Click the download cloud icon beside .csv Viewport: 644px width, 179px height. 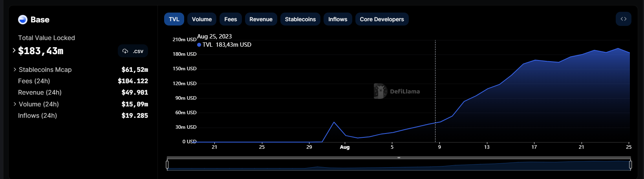click(x=125, y=51)
